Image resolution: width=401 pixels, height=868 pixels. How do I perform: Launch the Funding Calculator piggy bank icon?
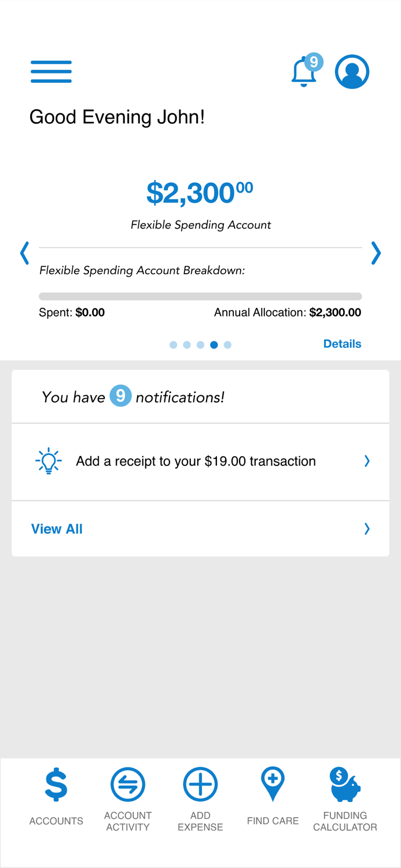(345, 785)
